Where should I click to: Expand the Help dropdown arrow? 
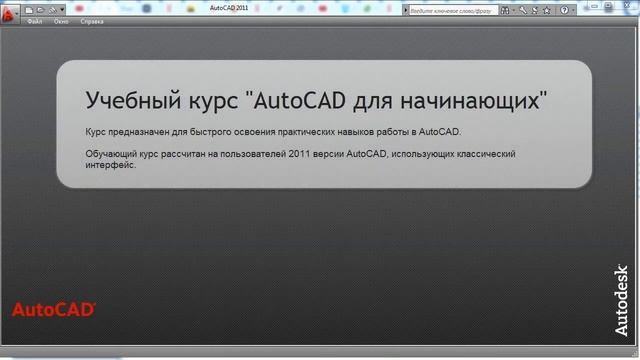pyautogui.click(x=573, y=11)
